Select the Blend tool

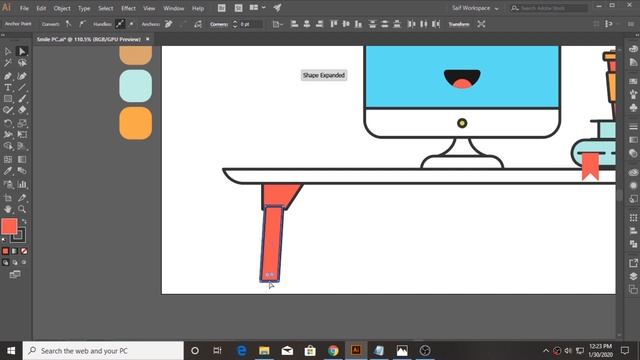pos(22,171)
